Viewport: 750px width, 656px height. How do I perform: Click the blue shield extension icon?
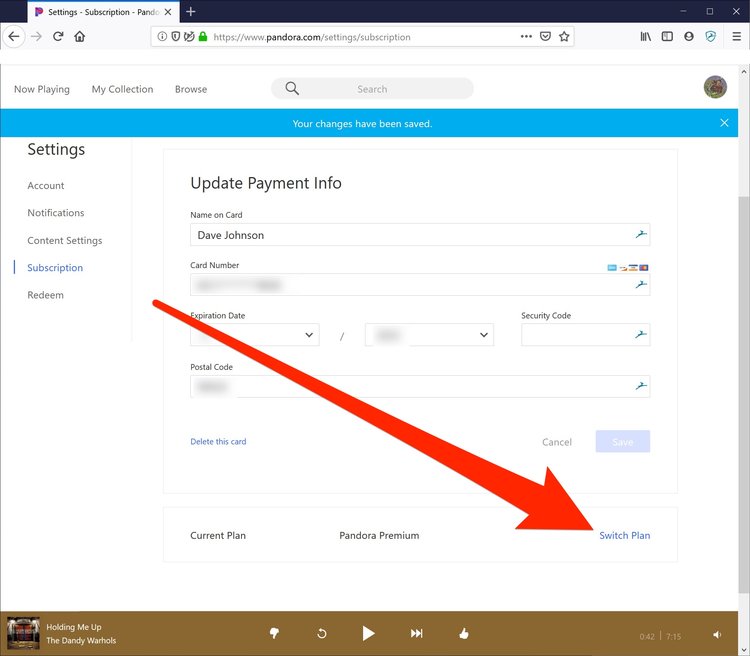[x=711, y=36]
